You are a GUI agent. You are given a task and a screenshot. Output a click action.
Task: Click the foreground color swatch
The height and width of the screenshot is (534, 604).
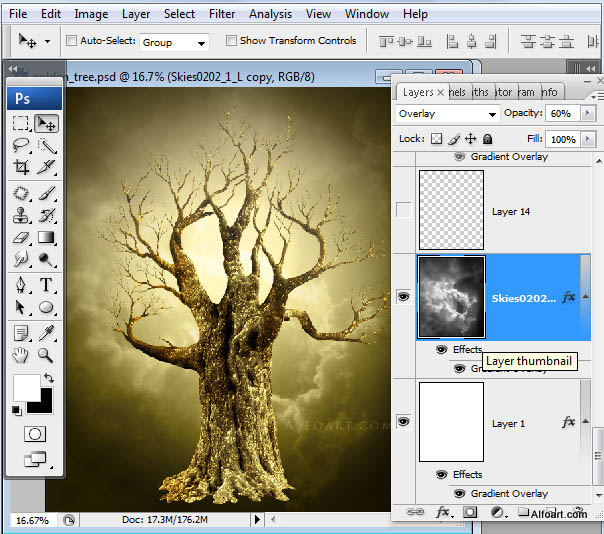coord(25,387)
